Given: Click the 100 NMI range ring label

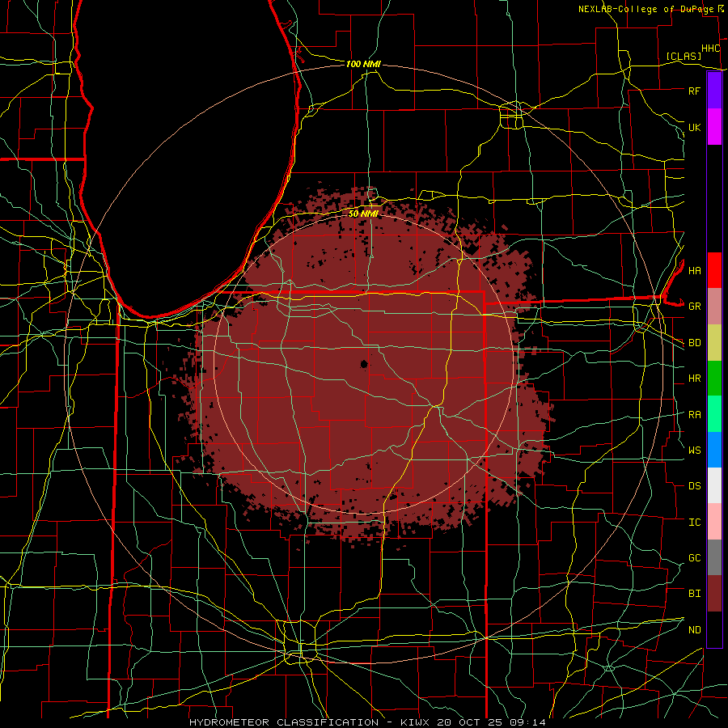Looking at the screenshot, I should tap(363, 64).
